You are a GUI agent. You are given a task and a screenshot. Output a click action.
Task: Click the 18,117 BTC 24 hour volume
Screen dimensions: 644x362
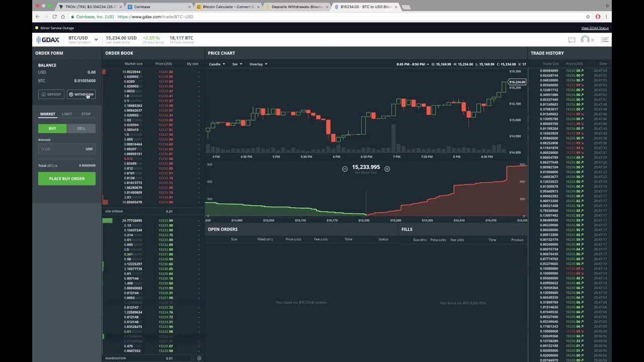[x=181, y=38]
